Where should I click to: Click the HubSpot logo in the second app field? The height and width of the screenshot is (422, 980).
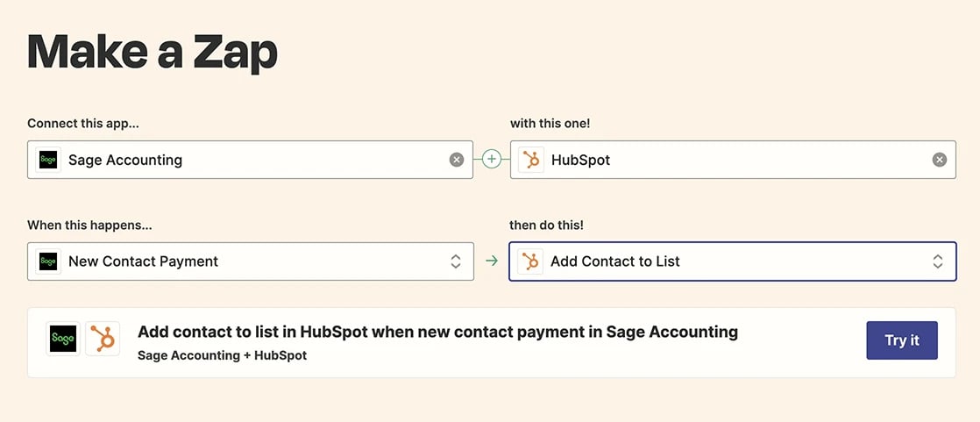(x=531, y=160)
